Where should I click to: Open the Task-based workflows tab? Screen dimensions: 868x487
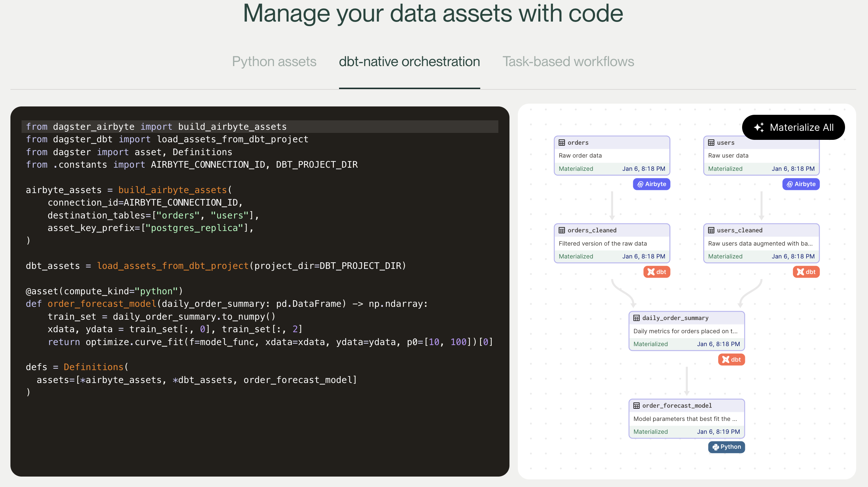(568, 62)
